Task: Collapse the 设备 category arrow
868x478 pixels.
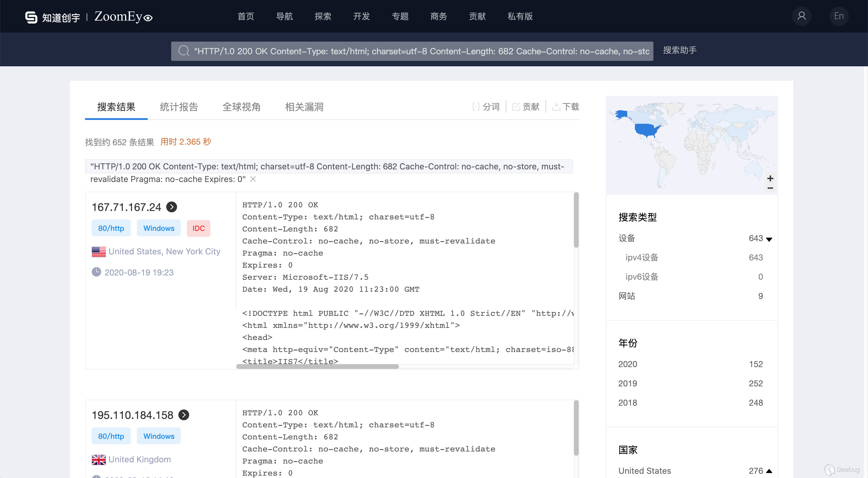Action: (x=769, y=239)
